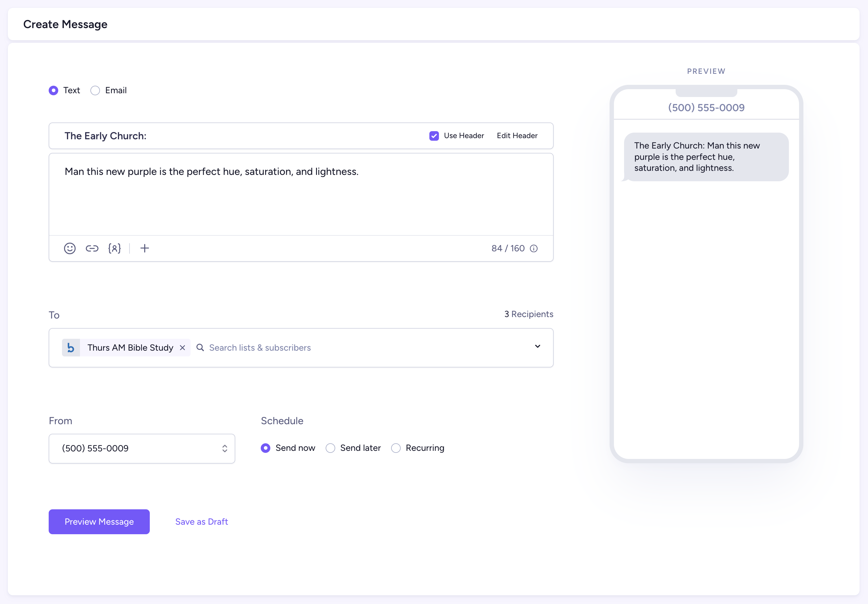Expand the recipients list dropdown chevron
The width and height of the screenshot is (868, 604).
pyautogui.click(x=537, y=346)
